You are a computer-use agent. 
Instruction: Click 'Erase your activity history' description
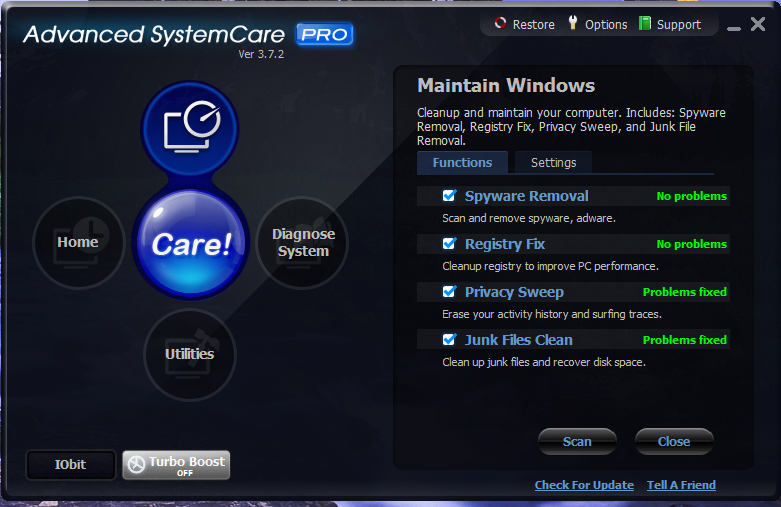click(552, 314)
